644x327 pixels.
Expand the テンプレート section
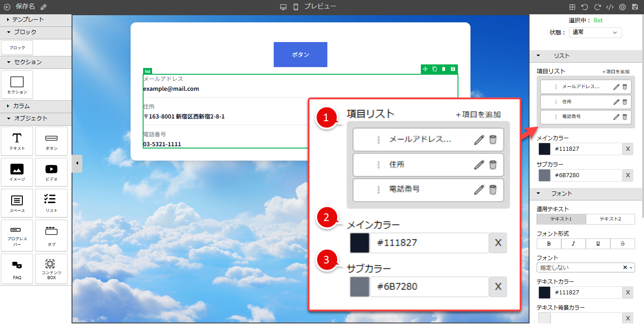click(x=28, y=20)
